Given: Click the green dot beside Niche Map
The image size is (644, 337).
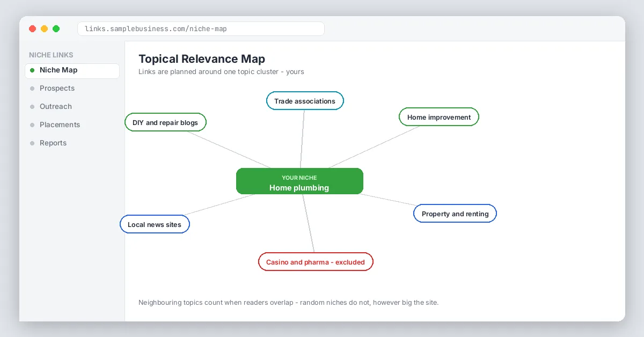Looking at the screenshot, I should point(32,70).
